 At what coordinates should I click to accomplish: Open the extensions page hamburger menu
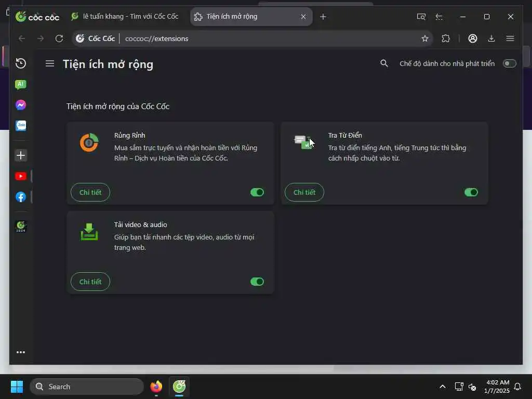[x=50, y=63]
